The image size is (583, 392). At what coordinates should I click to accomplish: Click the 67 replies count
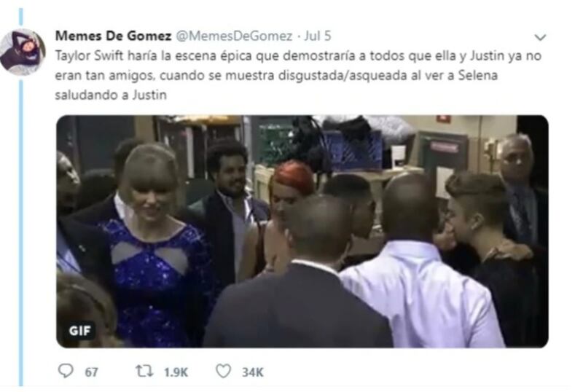click(91, 372)
